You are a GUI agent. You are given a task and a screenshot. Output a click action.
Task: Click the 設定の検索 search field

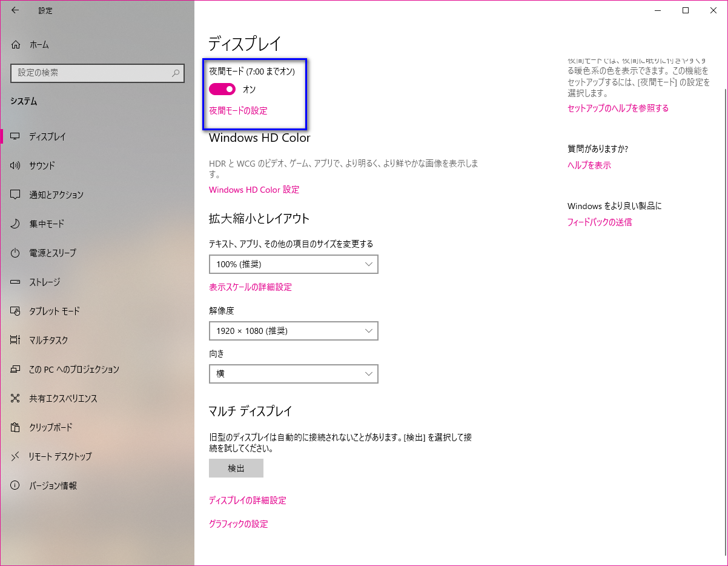click(x=91, y=73)
